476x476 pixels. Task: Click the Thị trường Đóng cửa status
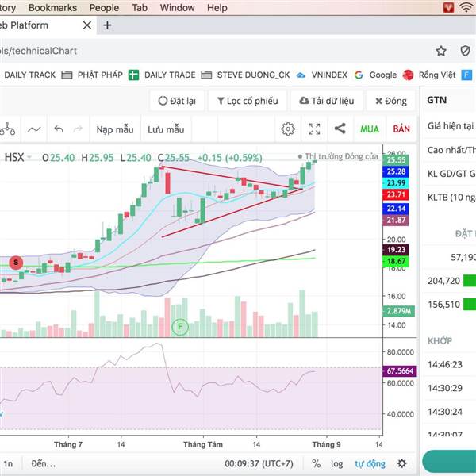[x=339, y=156]
